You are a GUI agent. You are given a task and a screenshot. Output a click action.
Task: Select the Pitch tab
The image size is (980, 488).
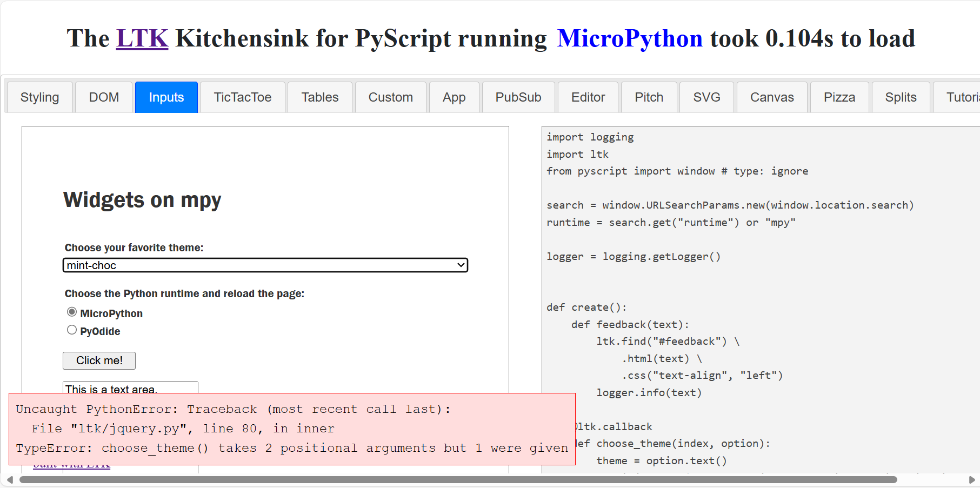(x=649, y=97)
